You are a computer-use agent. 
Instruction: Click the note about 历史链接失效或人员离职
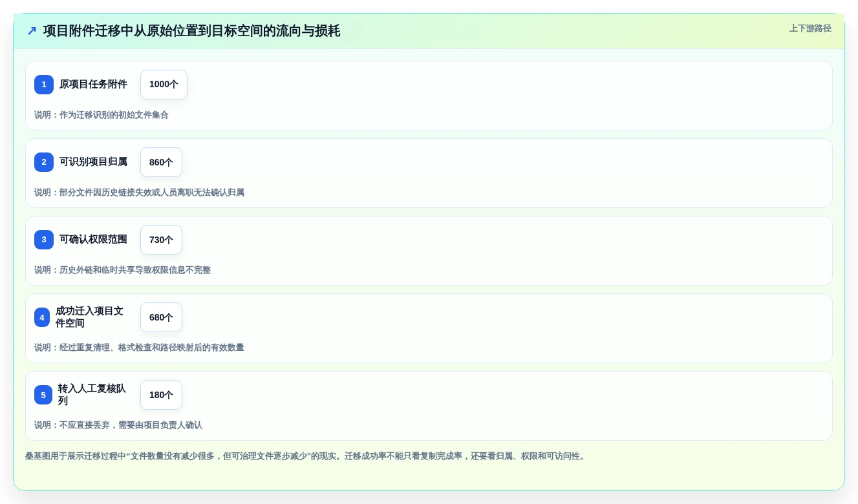pyautogui.click(x=139, y=193)
